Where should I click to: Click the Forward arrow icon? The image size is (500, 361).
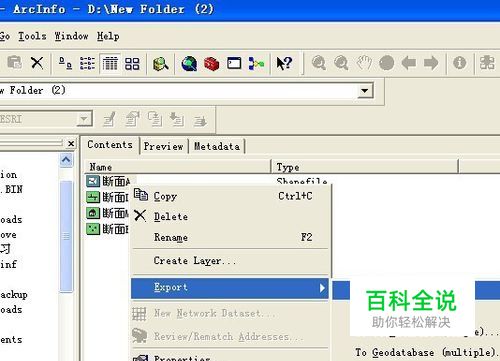[x=431, y=63]
